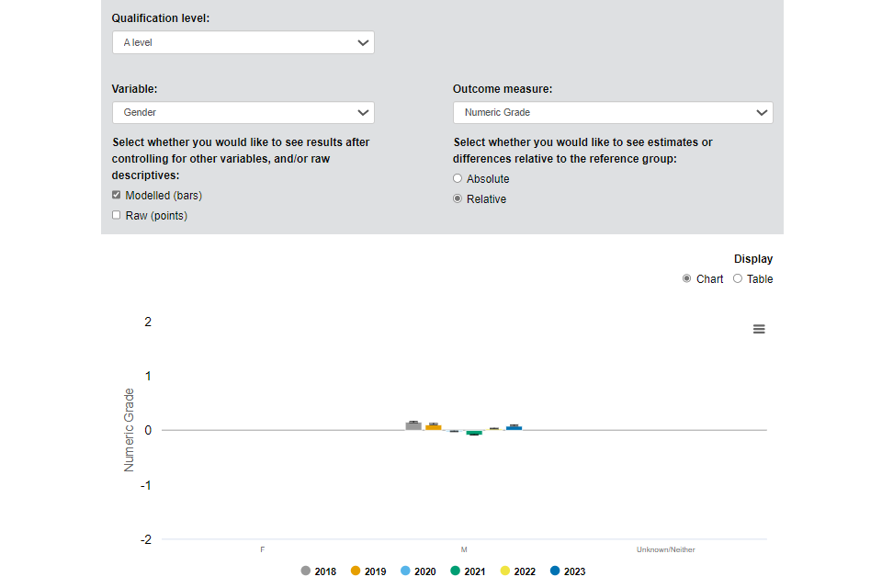Uncheck the Modelled (bars) checkbox

click(x=117, y=195)
